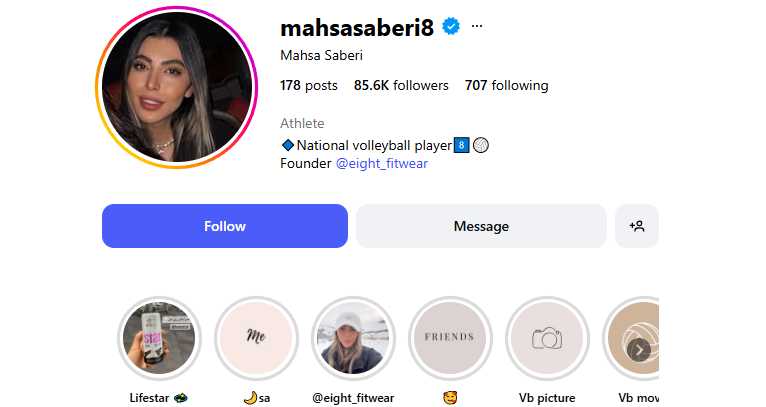Open the @eight_fitwear link in bio

pos(382,163)
